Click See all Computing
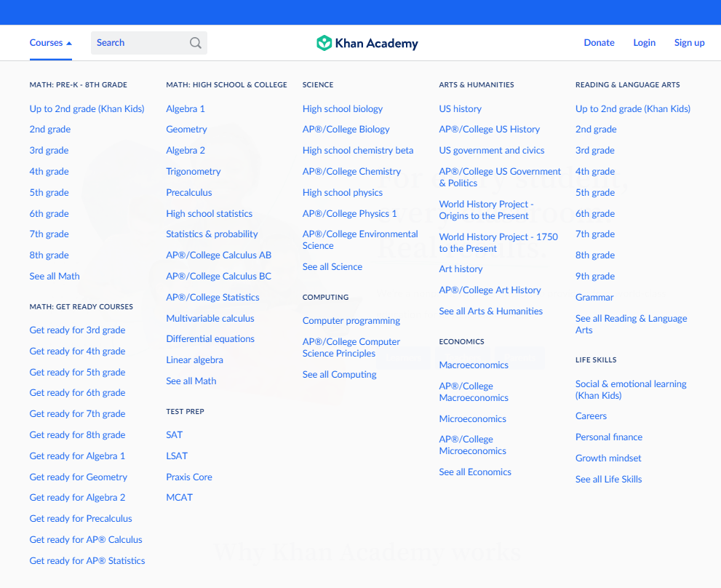This screenshot has height=588, width=721. click(x=339, y=375)
